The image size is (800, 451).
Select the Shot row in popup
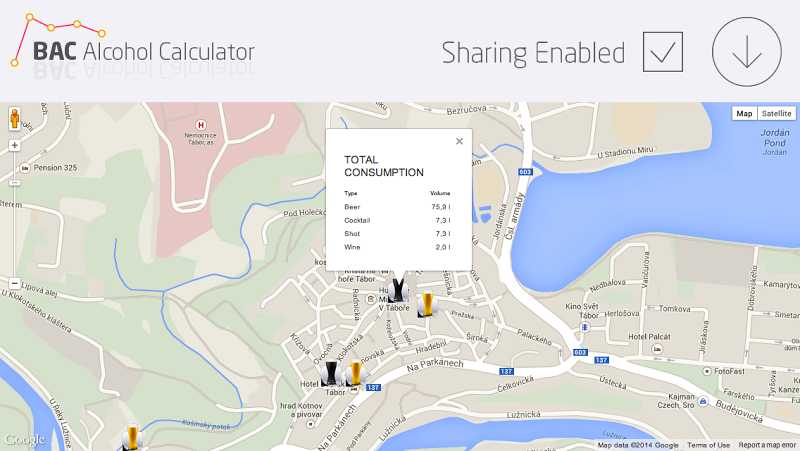[x=397, y=234]
